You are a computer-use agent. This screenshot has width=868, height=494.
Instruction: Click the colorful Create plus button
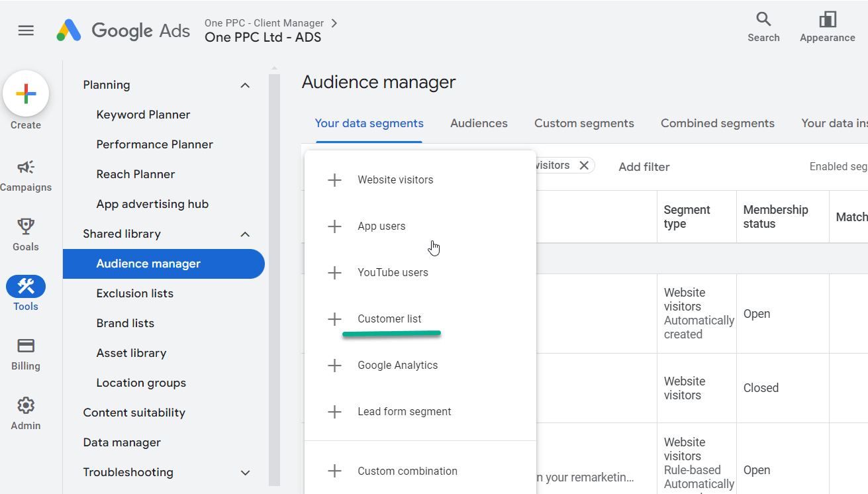26,93
